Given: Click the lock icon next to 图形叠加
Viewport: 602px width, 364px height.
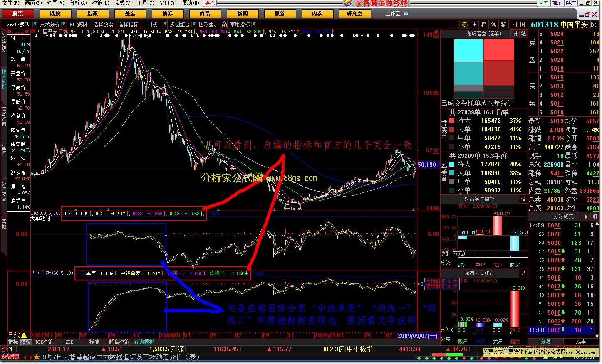Looking at the screenshot, I should click(x=225, y=25).
